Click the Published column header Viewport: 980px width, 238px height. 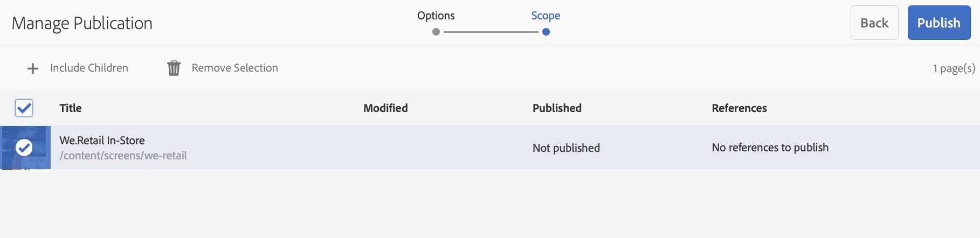557,108
